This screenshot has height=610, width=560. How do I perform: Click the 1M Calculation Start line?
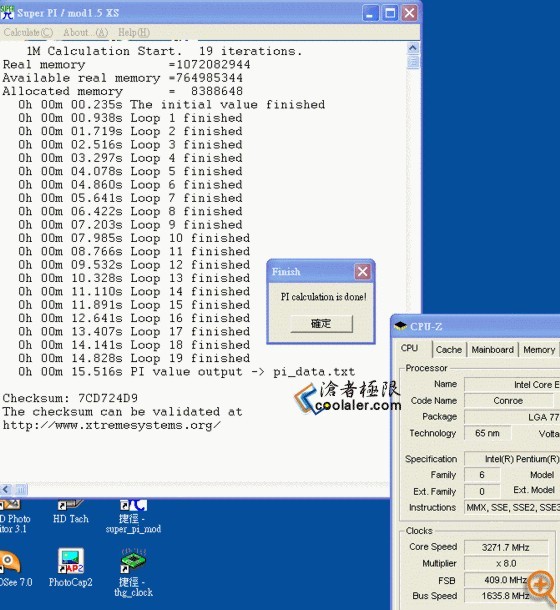164,51
